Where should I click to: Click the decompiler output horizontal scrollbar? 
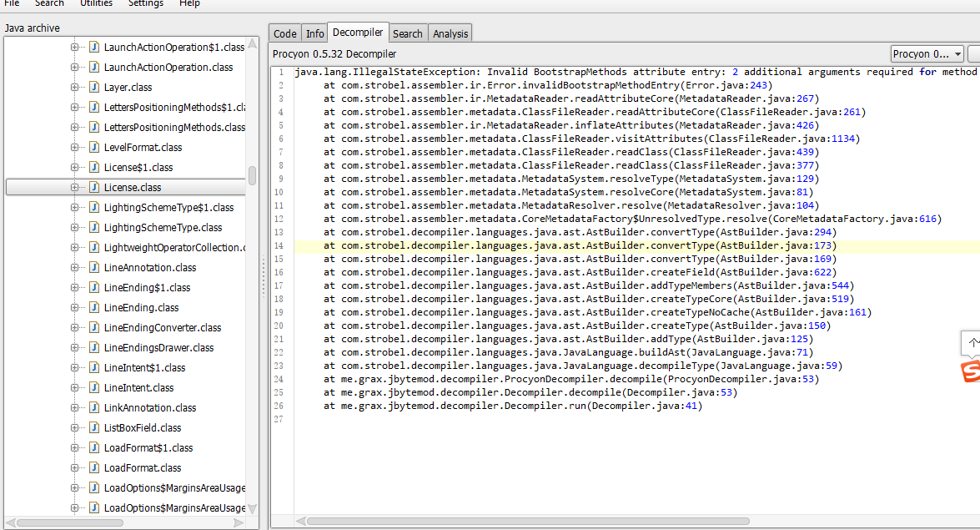[x=528, y=522]
